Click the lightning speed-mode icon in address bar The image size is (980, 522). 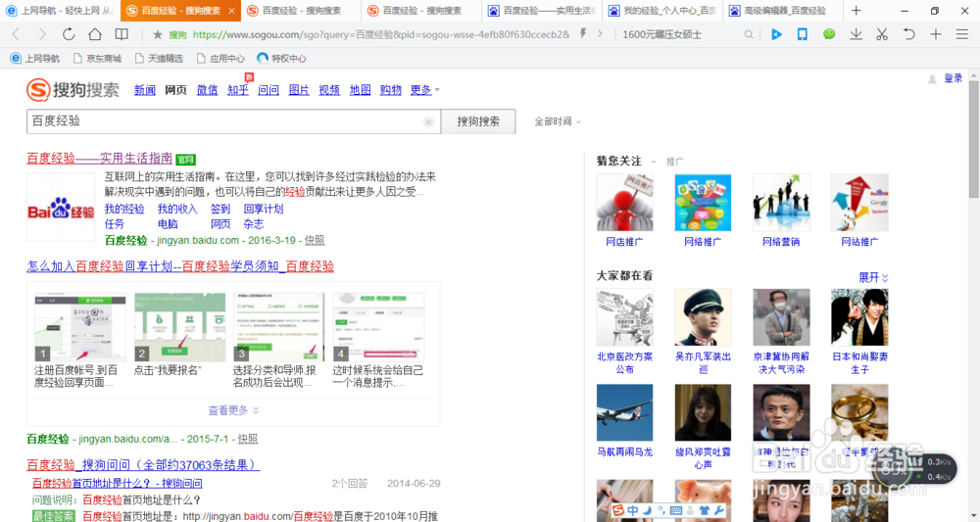582,33
